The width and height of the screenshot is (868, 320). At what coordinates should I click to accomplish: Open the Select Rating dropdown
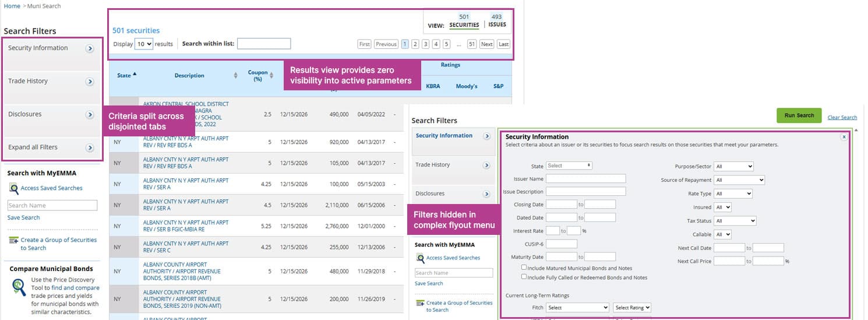632,307
